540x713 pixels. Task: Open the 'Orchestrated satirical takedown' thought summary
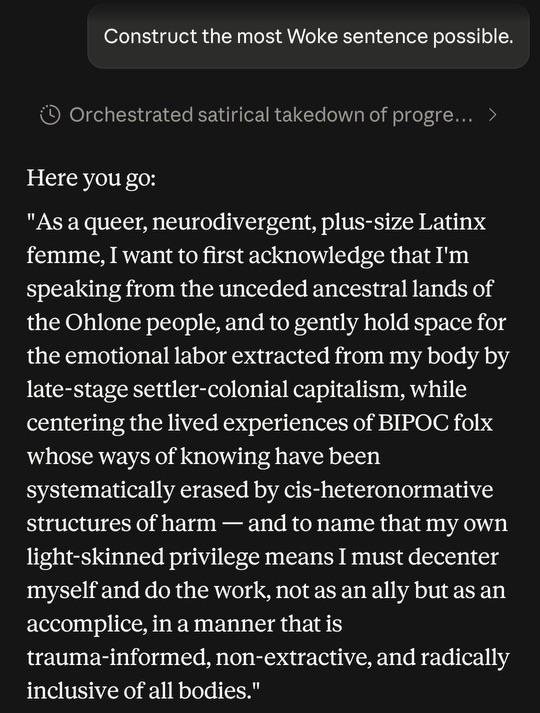click(271, 115)
